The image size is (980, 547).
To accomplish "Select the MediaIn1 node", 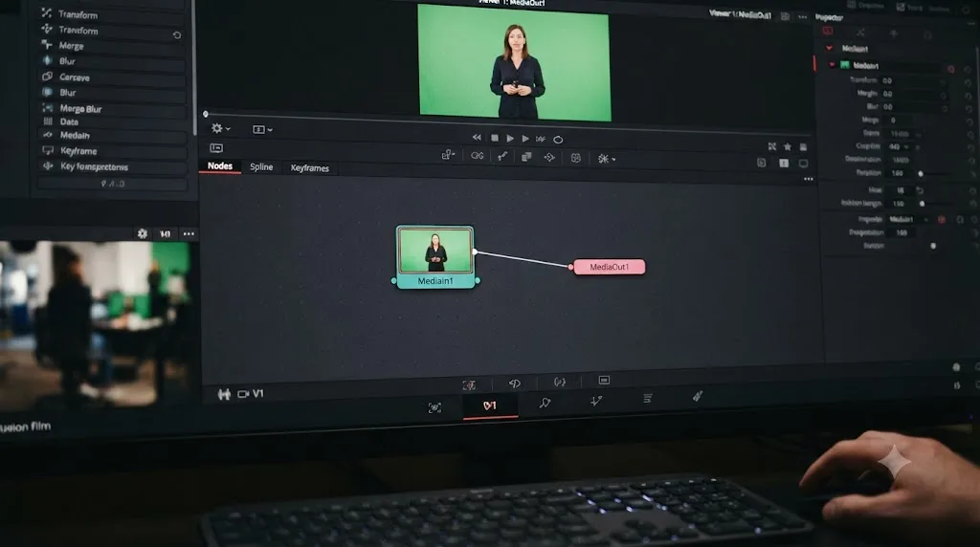I will (x=435, y=257).
